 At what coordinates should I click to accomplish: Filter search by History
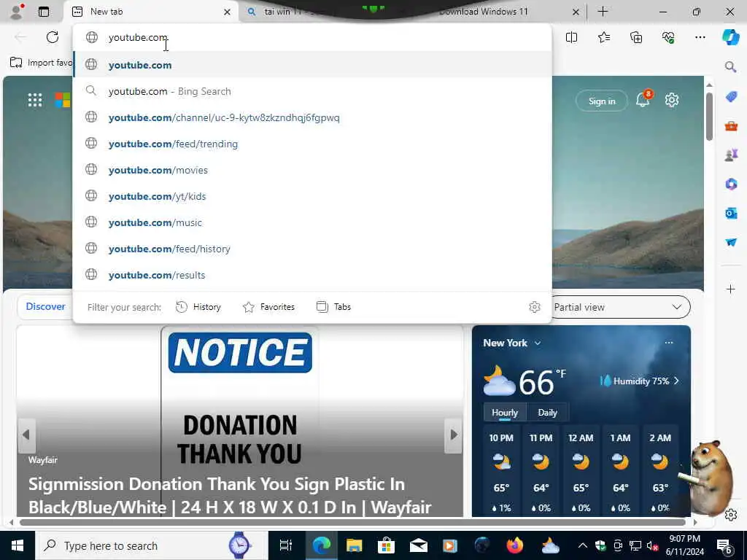tap(198, 307)
